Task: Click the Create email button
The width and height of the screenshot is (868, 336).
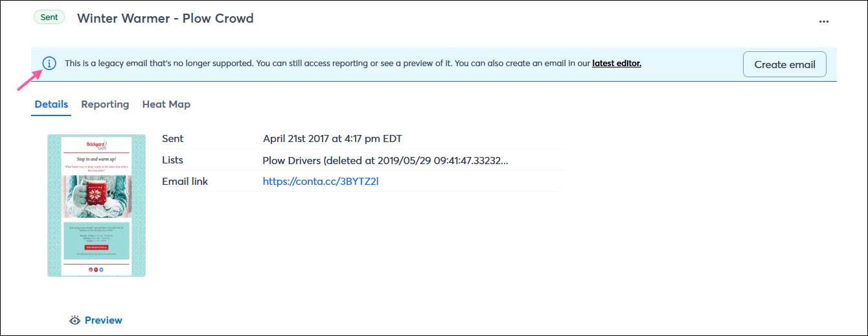Action: 784,64
